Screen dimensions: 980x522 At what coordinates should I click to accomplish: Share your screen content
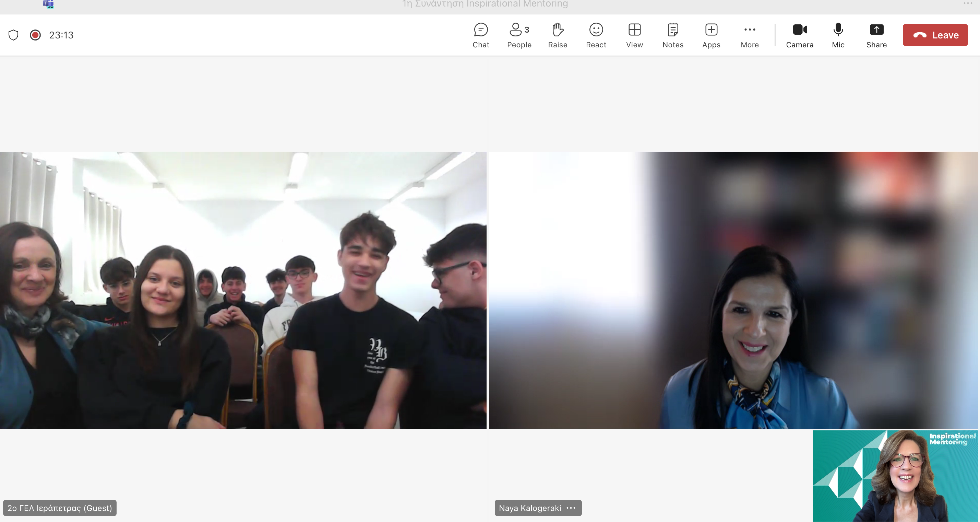[876, 35]
